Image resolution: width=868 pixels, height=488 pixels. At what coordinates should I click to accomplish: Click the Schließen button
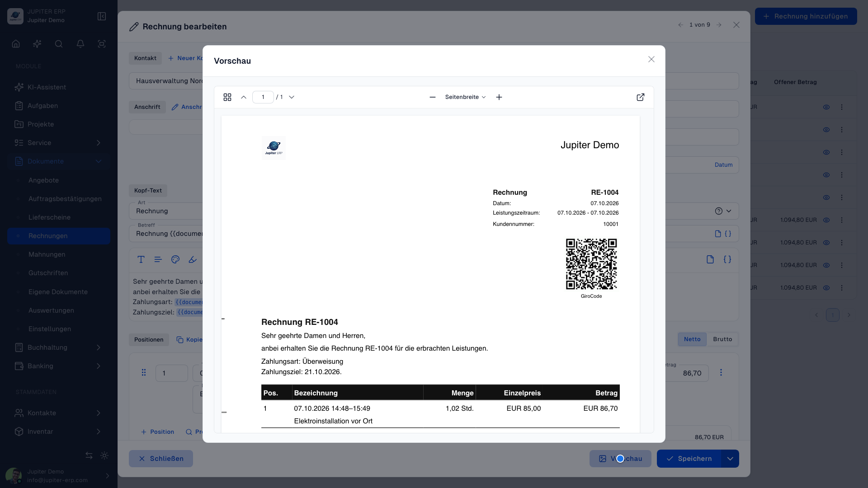[161, 459]
